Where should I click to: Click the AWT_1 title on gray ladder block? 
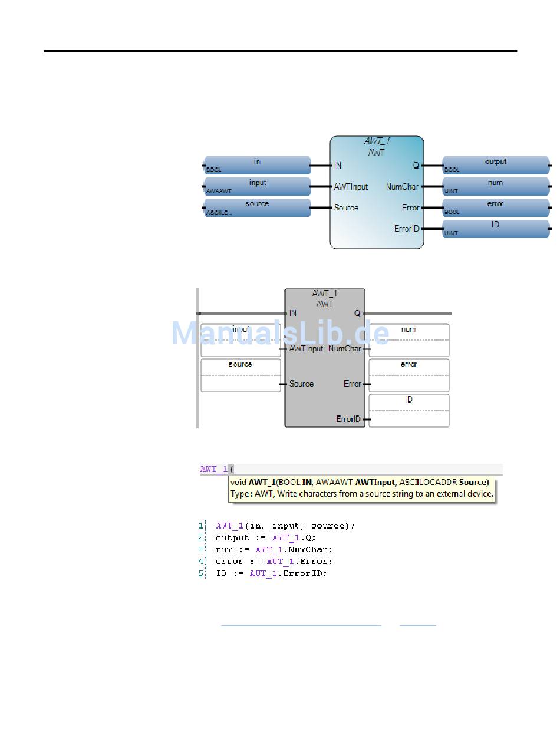click(325, 294)
